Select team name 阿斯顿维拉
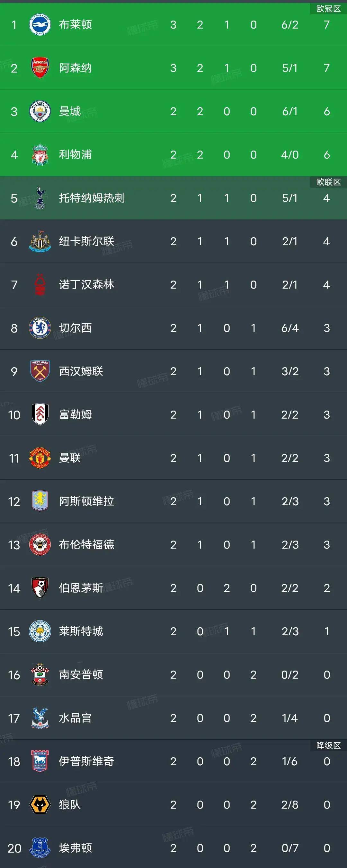The height and width of the screenshot is (868, 347). click(86, 501)
